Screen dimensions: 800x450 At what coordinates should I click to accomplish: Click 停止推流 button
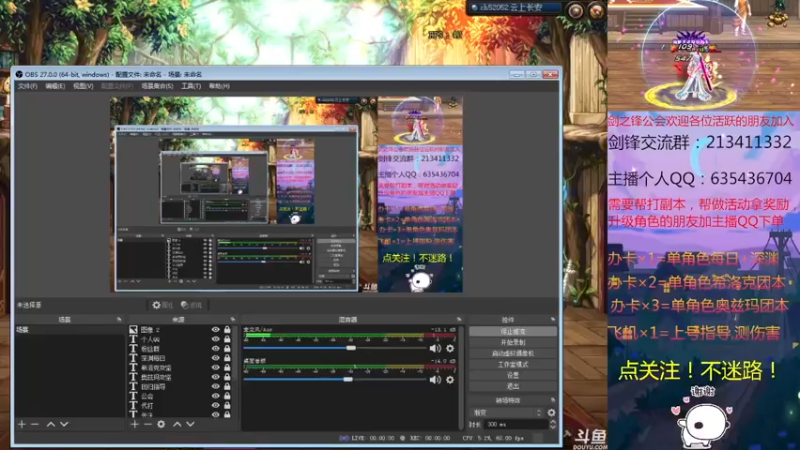click(513, 331)
